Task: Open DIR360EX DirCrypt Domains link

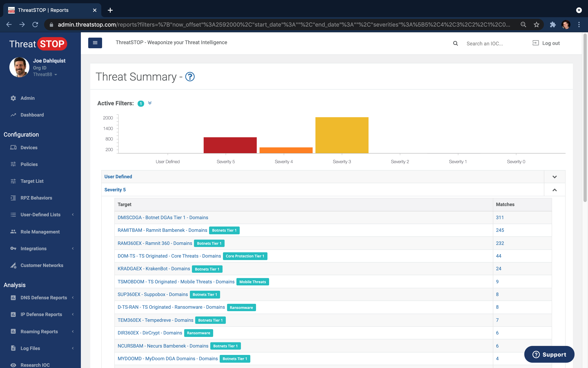Action: (150, 333)
